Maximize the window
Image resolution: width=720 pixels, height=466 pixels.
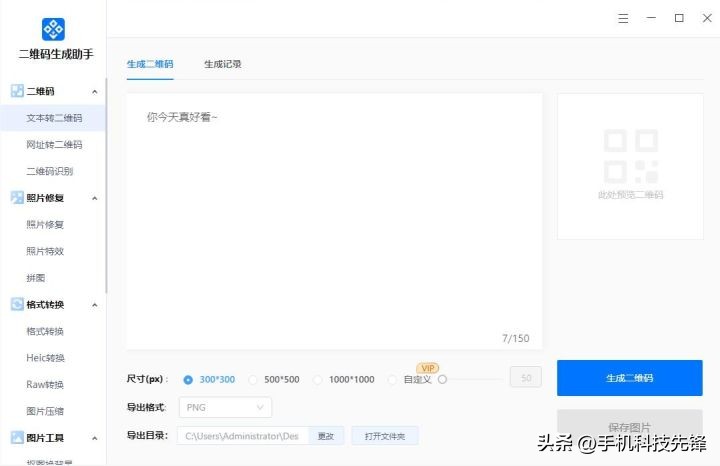[679, 18]
